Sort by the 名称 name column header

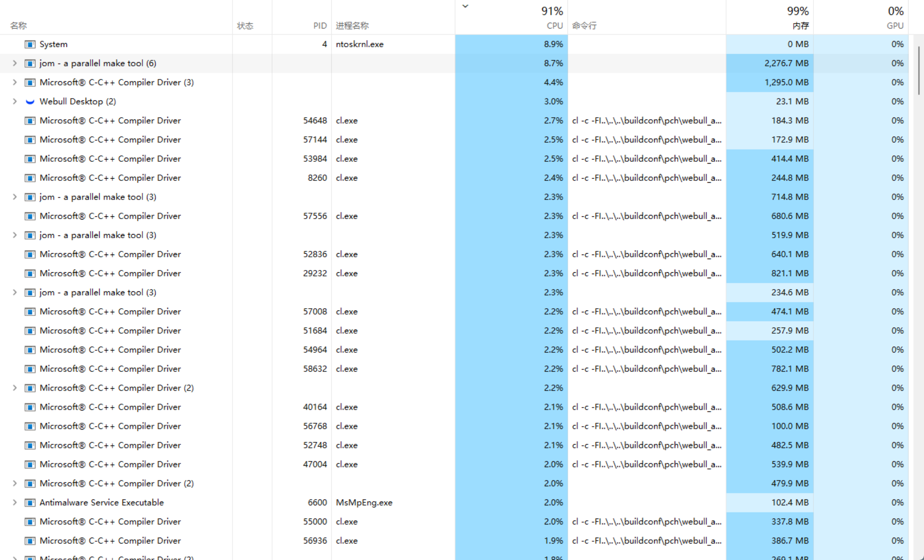click(x=19, y=25)
